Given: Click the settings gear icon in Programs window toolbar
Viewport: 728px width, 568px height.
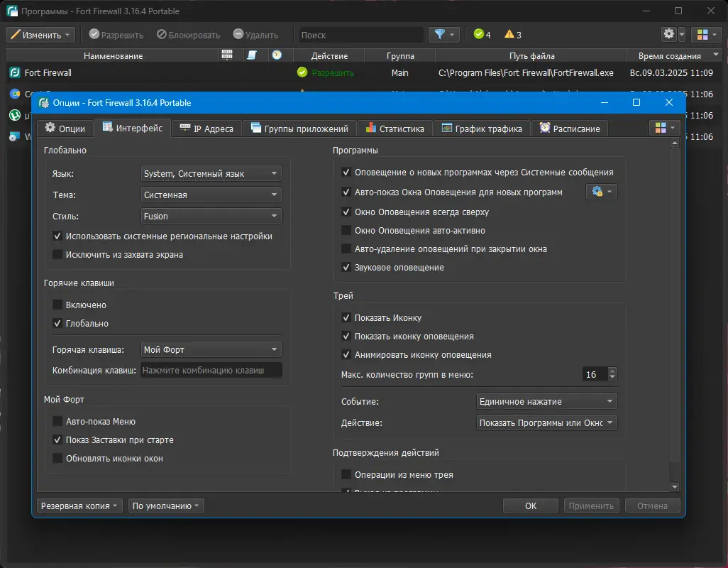Looking at the screenshot, I should click(668, 34).
